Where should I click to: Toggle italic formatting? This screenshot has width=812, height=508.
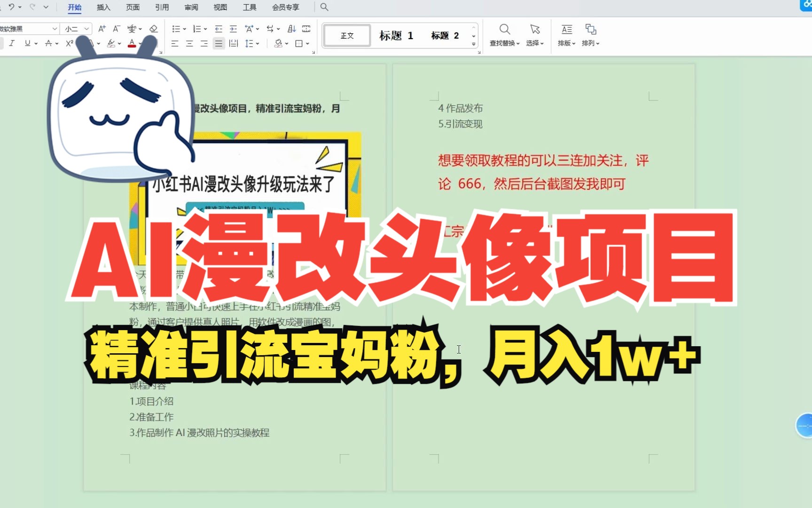click(12, 43)
